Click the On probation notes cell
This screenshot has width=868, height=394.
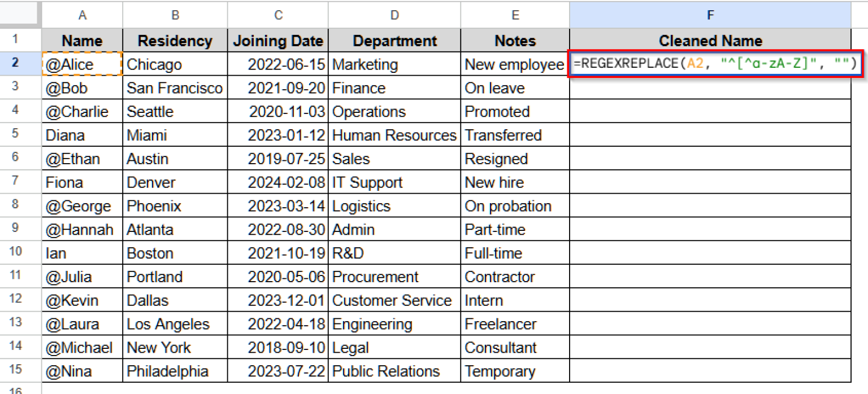[x=514, y=206]
